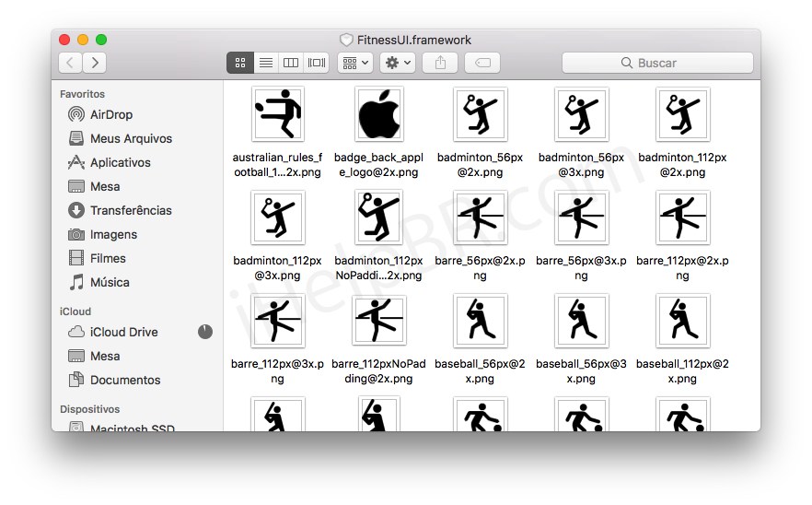Click the Buscar search field

point(657,63)
